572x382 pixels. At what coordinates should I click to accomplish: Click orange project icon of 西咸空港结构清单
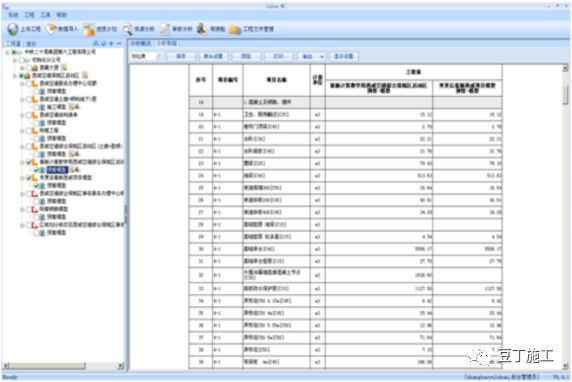click(x=35, y=115)
